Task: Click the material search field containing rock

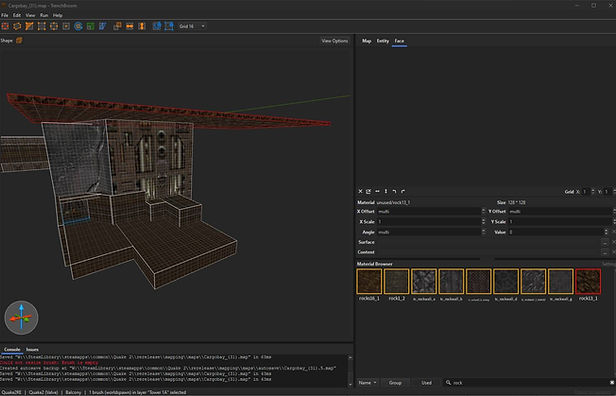Action: click(x=528, y=383)
